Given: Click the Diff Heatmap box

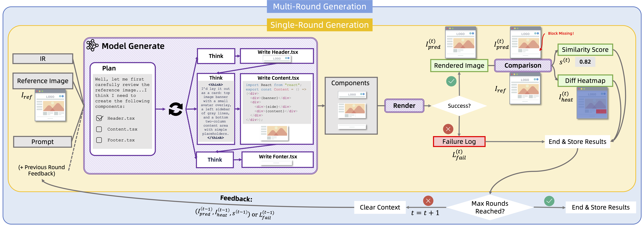Looking at the screenshot, I should (585, 81).
